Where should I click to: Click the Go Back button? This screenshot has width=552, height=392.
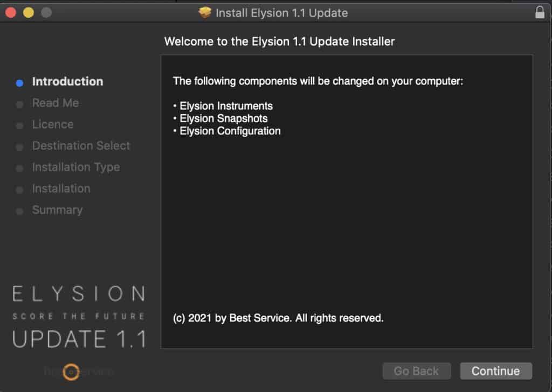417,371
